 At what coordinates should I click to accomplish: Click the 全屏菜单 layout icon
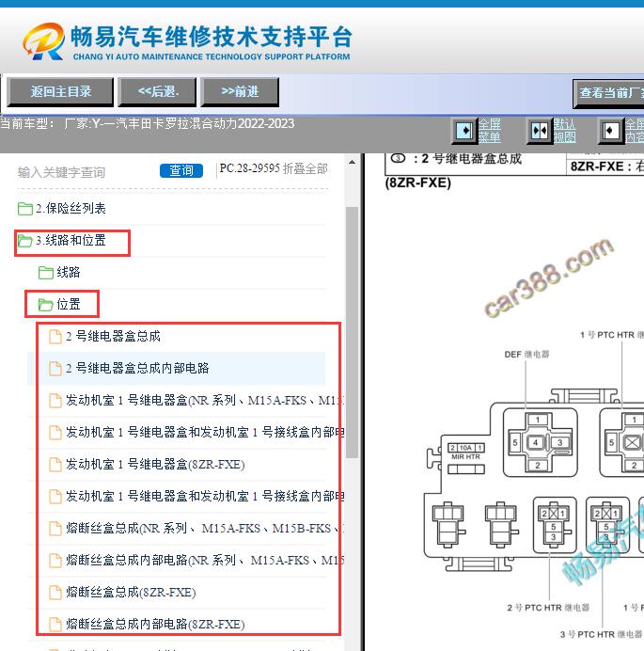(464, 131)
